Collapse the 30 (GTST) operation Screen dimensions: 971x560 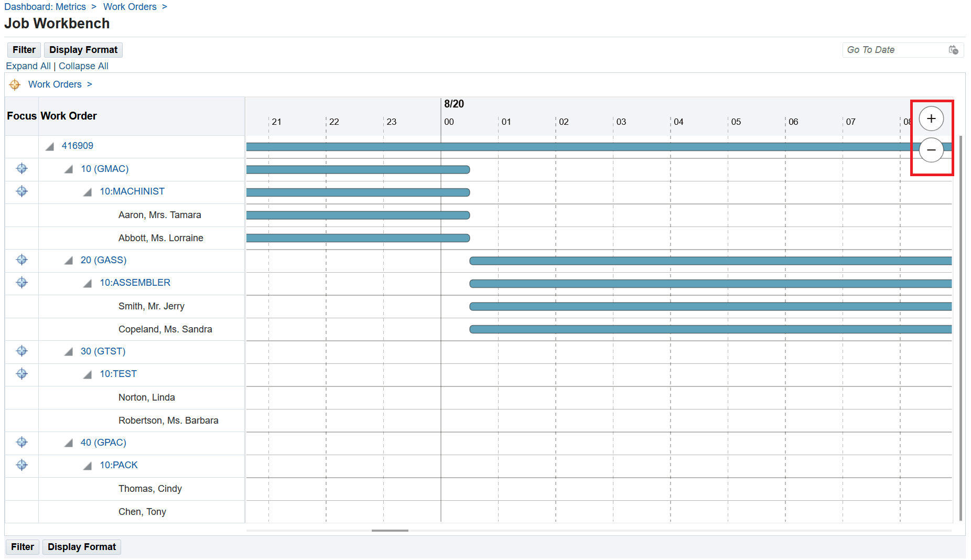tap(69, 352)
